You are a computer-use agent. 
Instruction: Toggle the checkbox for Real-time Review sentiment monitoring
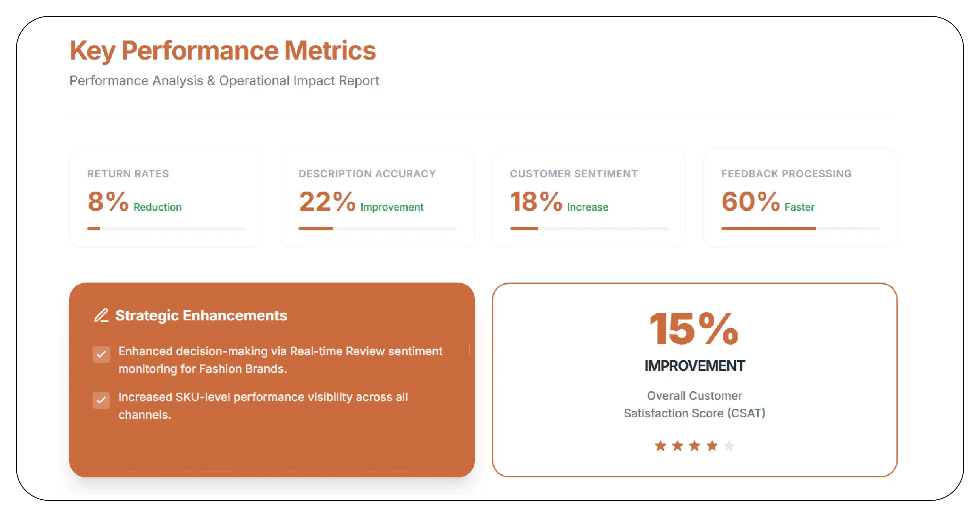pos(101,355)
